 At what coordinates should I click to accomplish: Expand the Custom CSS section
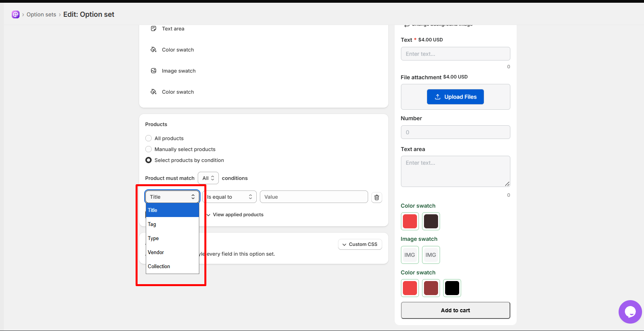360,244
